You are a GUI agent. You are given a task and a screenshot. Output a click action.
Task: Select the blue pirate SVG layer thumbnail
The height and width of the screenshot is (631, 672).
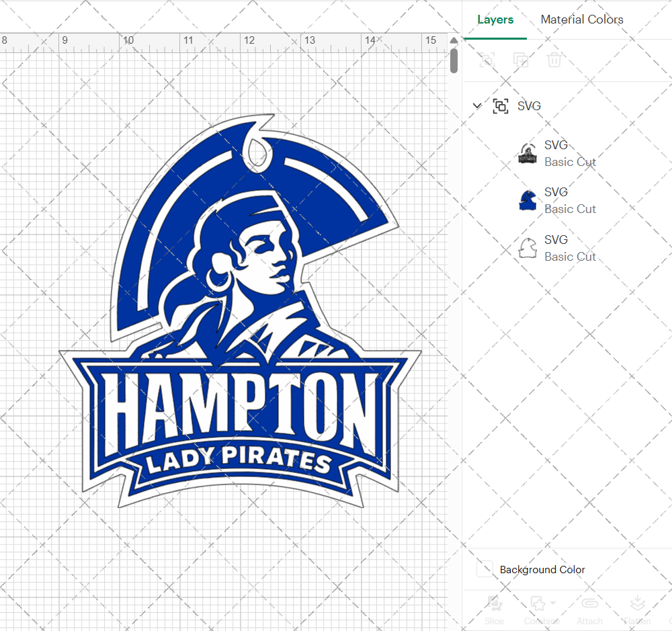pos(528,200)
